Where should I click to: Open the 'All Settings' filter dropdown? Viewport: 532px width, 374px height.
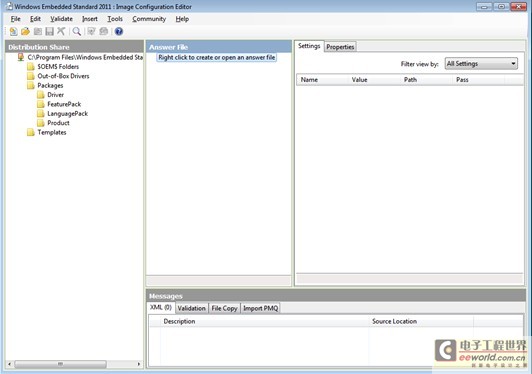(x=481, y=64)
